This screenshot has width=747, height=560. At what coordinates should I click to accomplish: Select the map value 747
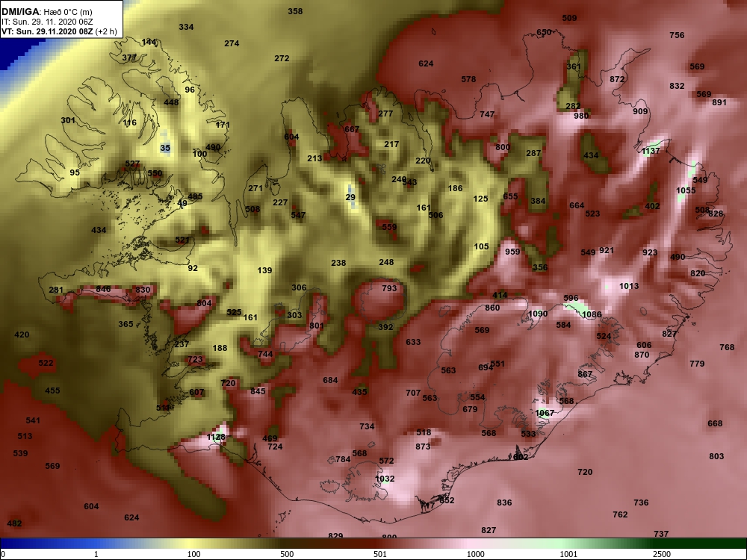pos(487,114)
